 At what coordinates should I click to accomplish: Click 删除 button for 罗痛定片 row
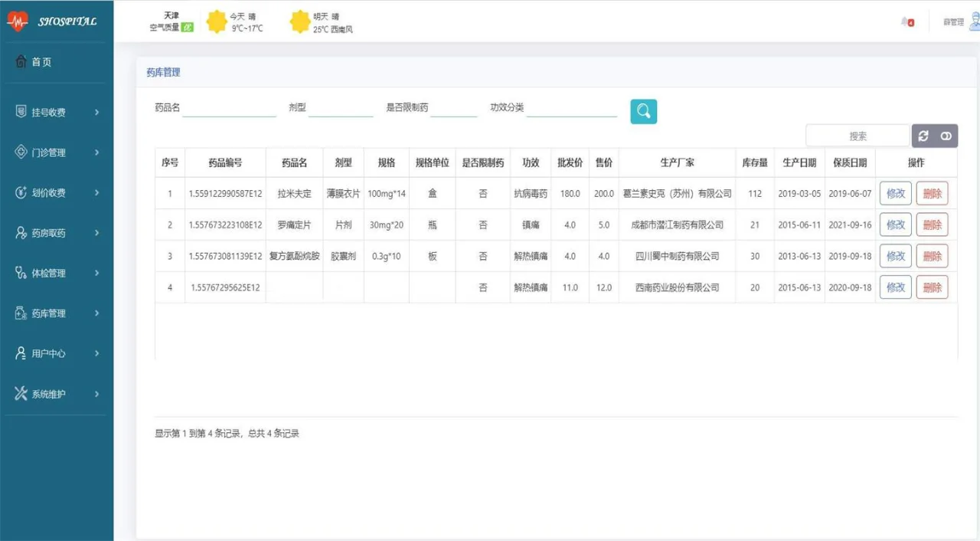(x=932, y=225)
